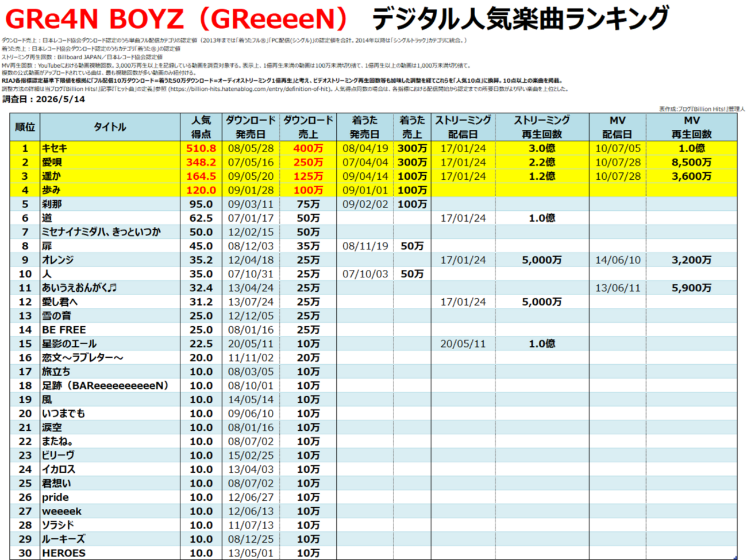This screenshot has height=560, width=747.
Task: Select the MV配信日 column header
Action: 618,127
